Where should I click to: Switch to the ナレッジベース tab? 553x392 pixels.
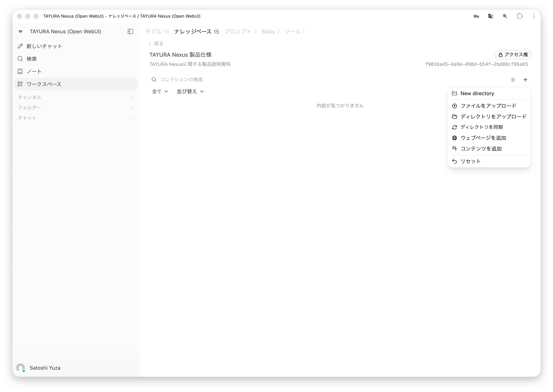click(x=196, y=32)
